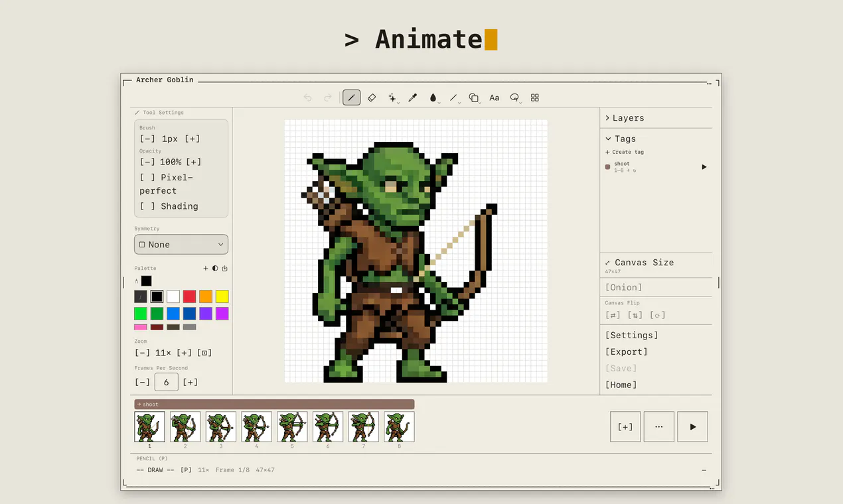Flip canvas horizontally
Image resolution: width=843 pixels, height=504 pixels.
pyautogui.click(x=613, y=315)
